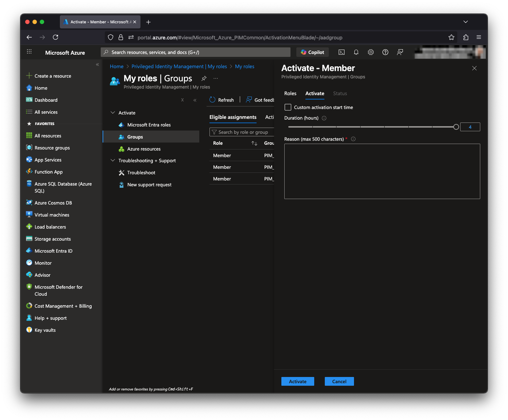508x420 pixels.
Task: Collapse the Activate menu section
Action: coord(113,113)
